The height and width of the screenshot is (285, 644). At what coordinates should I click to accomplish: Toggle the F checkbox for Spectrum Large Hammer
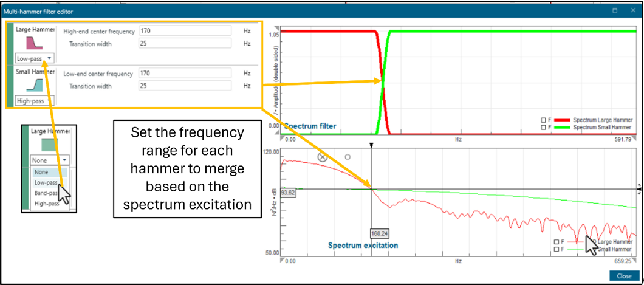click(x=543, y=119)
